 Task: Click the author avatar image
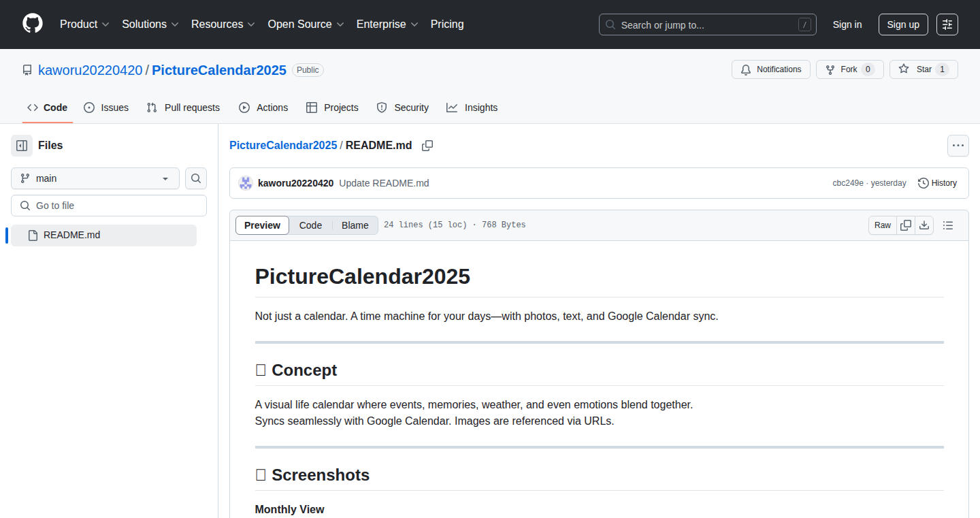245,183
